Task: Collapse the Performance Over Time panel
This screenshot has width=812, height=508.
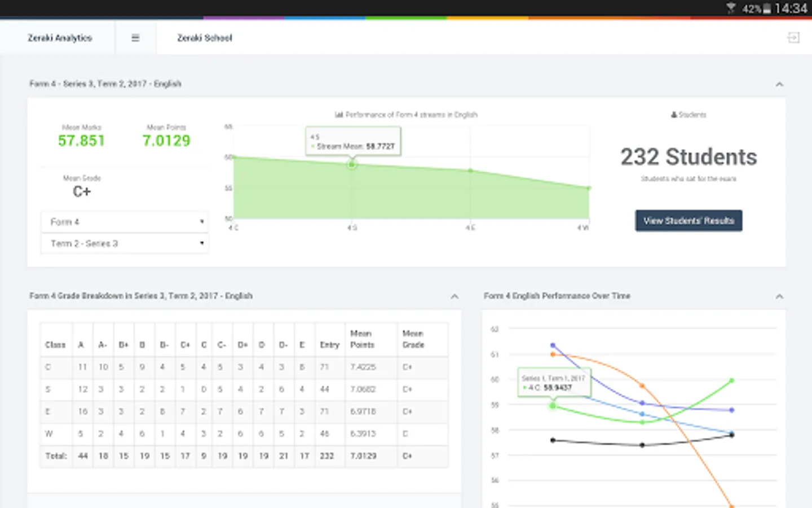Action: click(779, 296)
